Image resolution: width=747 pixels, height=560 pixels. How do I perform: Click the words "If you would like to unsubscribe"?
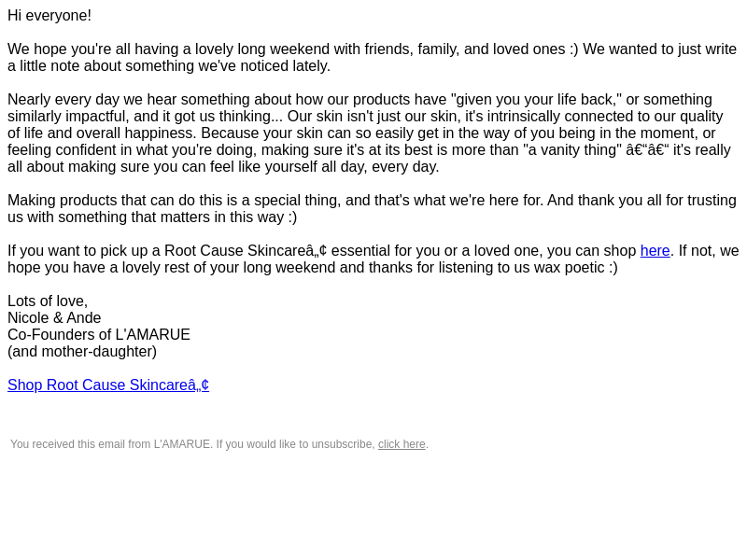click(x=295, y=444)
